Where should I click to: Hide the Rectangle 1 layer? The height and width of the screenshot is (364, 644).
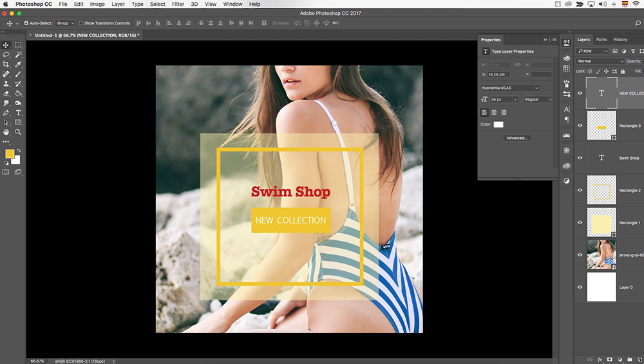[580, 223]
